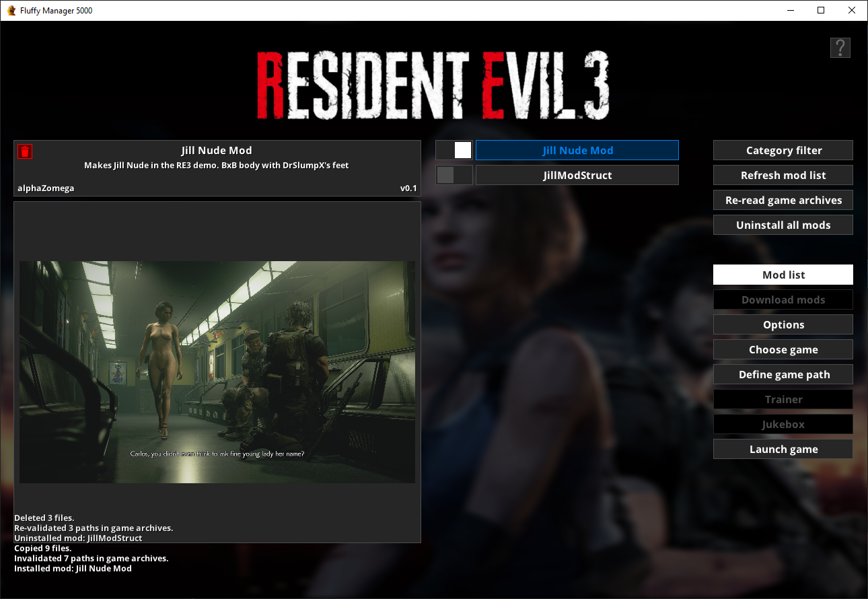The image size is (868, 599).
Task: Click the Resident Evil 3 logo
Action: (433, 85)
